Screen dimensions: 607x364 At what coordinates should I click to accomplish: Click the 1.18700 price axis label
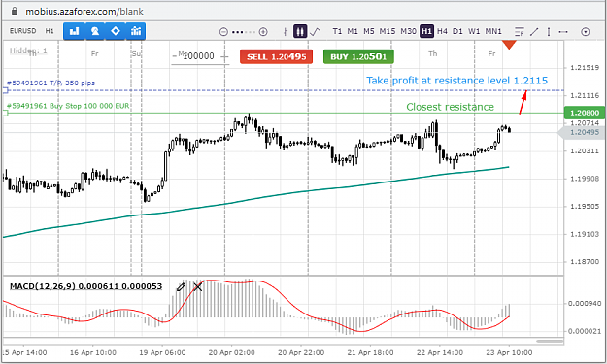(585, 262)
